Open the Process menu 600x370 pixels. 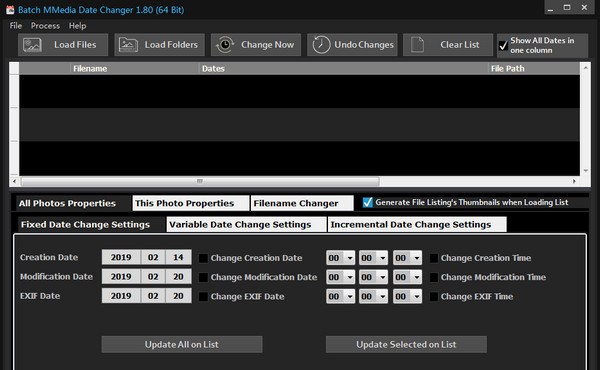45,26
